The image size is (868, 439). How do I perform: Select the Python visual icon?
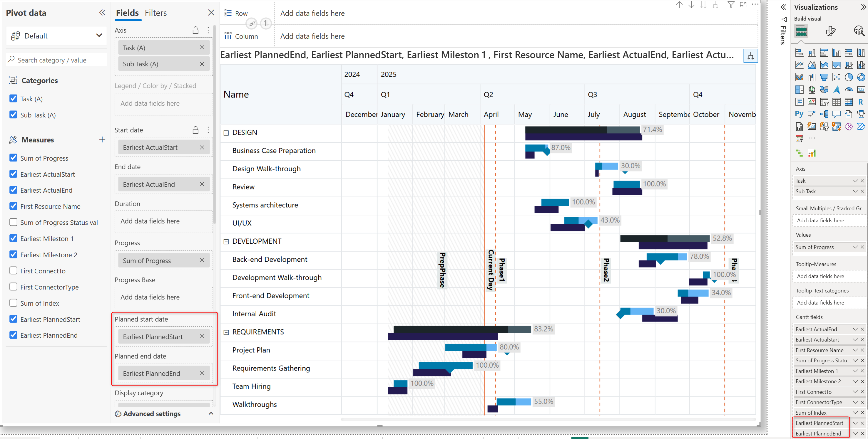pos(799,114)
